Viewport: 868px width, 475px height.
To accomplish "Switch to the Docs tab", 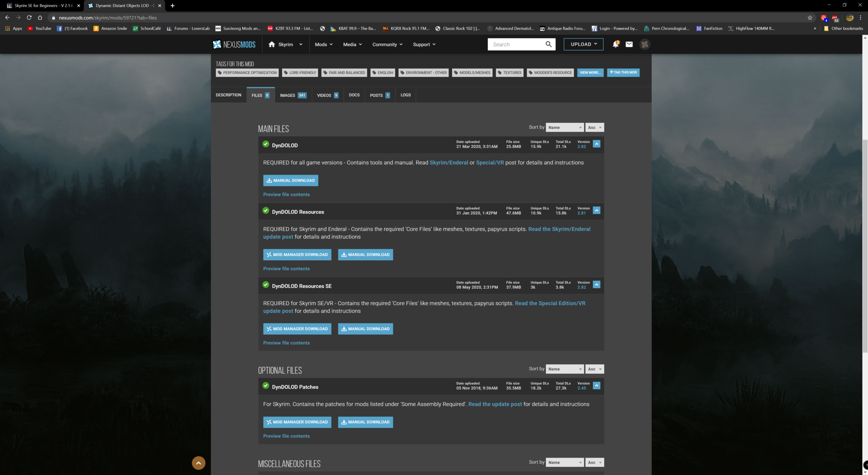I will 354,95.
